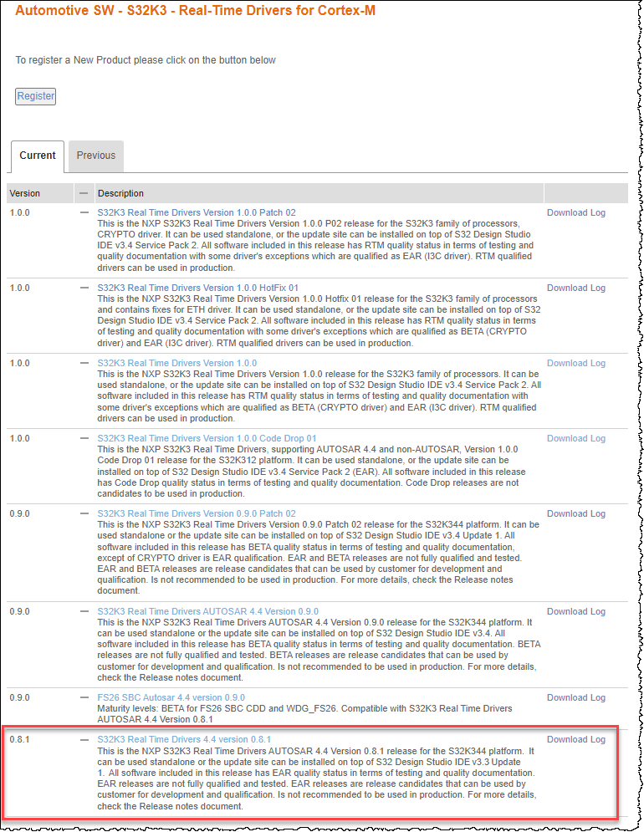
Task: Open S32K3 Real Time Drivers Version 0.9.0 Patch 02 link
Action: (197, 514)
